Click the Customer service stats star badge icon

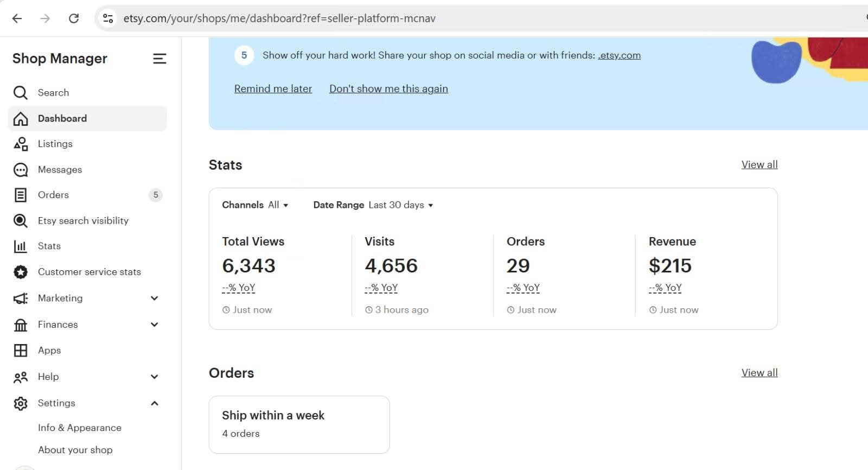20,272
